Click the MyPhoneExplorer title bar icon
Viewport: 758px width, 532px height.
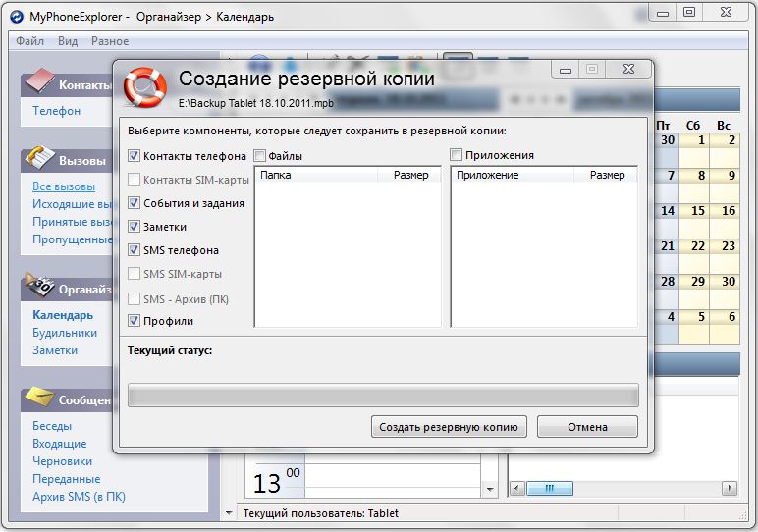(x=17, y=17)
